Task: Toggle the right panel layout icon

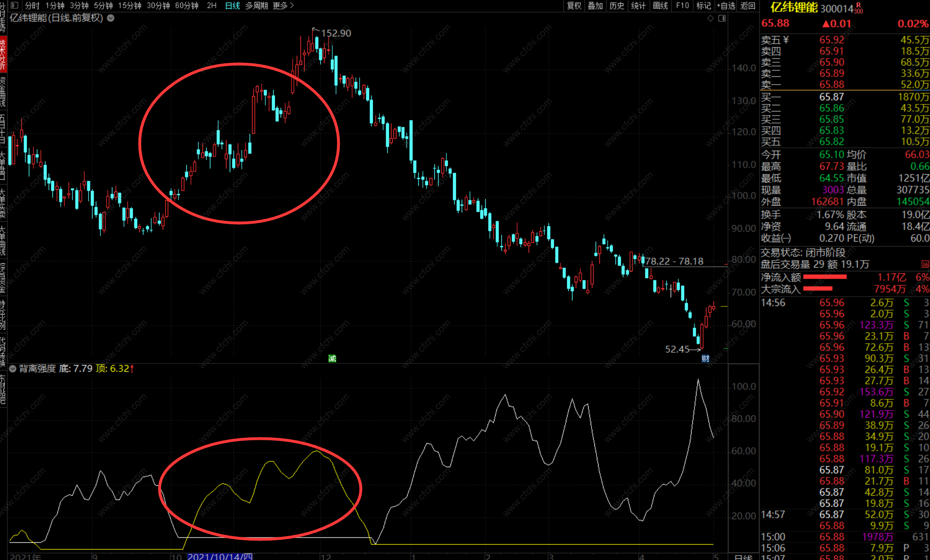Action: [x=722, y=18]
